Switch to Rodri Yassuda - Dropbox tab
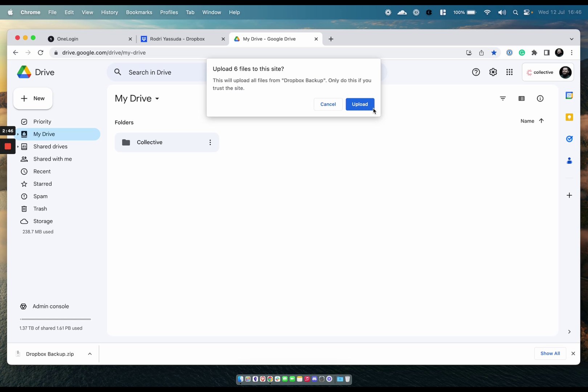The width and height of the screenshot is (588, 392). [183, 39]
